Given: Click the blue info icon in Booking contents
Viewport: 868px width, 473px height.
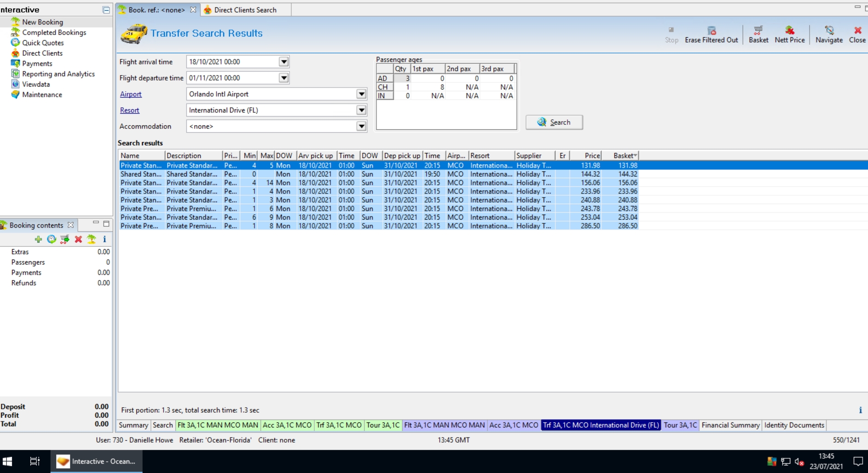Looking at the screenshot, I should click(x=104, y=239).
